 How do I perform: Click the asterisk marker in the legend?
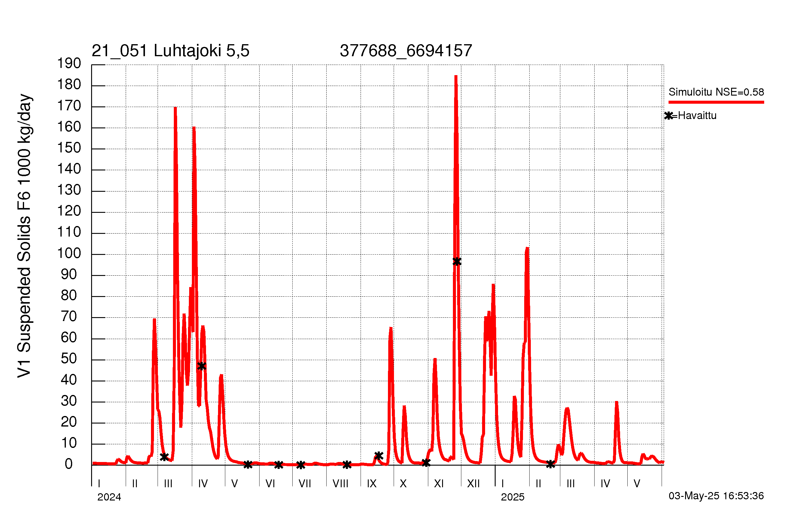coord(668,116)
